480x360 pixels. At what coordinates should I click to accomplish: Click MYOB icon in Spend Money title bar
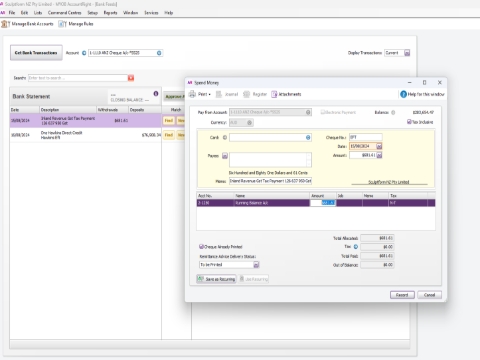190,83
